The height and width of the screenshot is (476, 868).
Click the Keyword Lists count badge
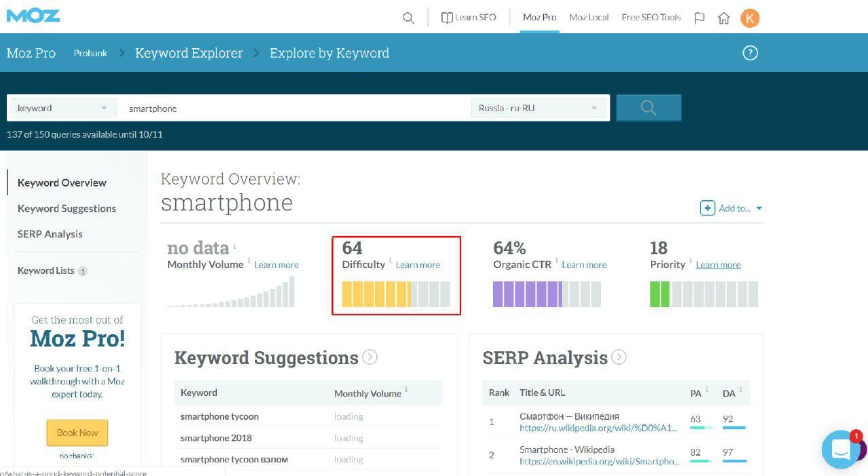pyautogui.click(x=83, y=271)
